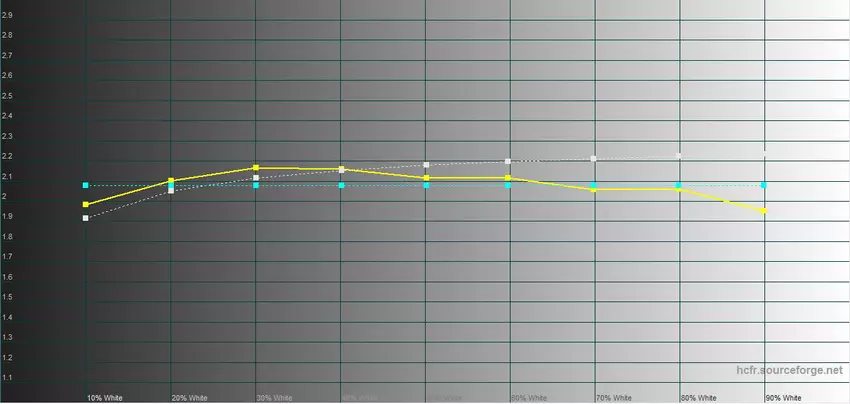
Task: Open the hcfr.sourceforge.net watermark link
Action: (795, 370)
